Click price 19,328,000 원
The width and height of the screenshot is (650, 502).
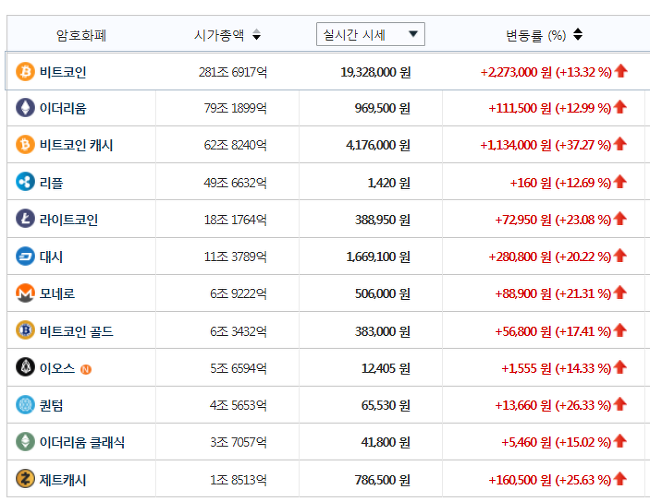(x=376, y=72)
